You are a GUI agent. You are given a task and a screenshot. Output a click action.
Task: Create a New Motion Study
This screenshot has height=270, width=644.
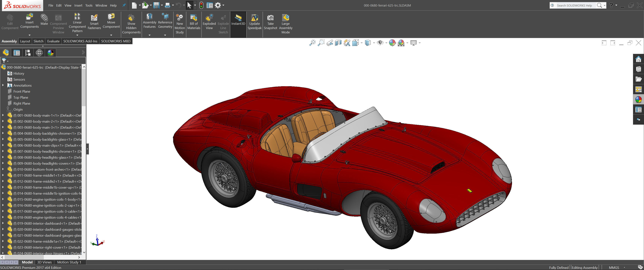pos(180,24)
